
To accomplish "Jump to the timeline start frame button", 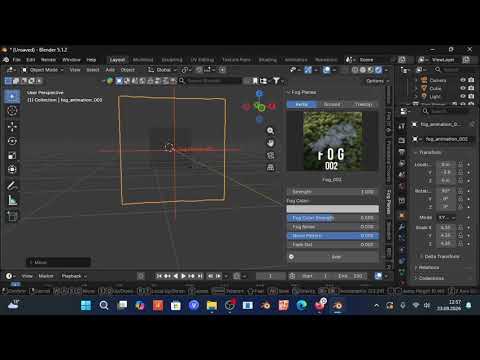I will click(x=159, y=276).
